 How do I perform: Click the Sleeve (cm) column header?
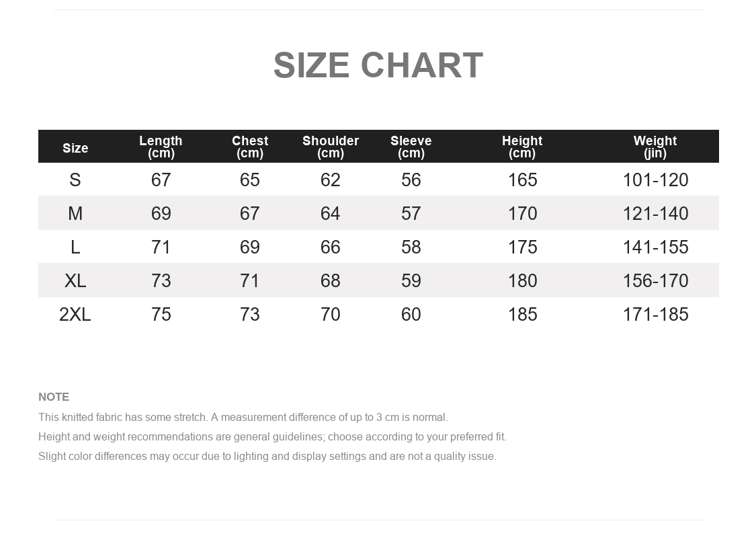(x=411, y=147)
